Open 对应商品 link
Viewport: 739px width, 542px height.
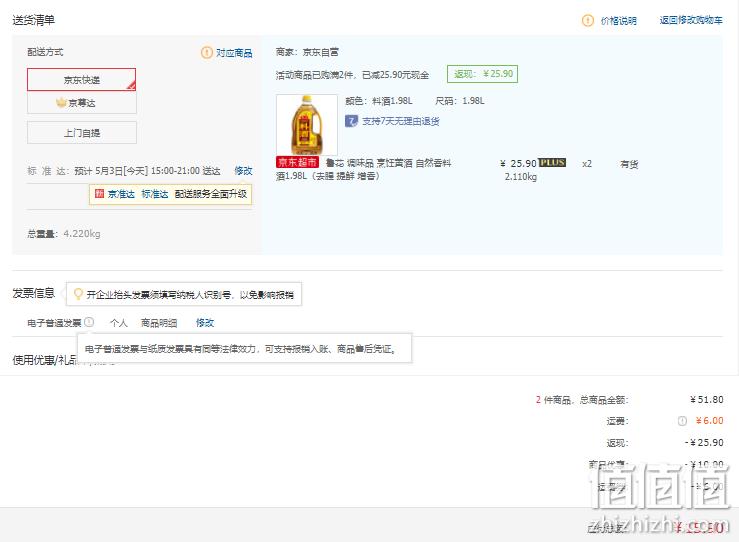tap(234, 53)
